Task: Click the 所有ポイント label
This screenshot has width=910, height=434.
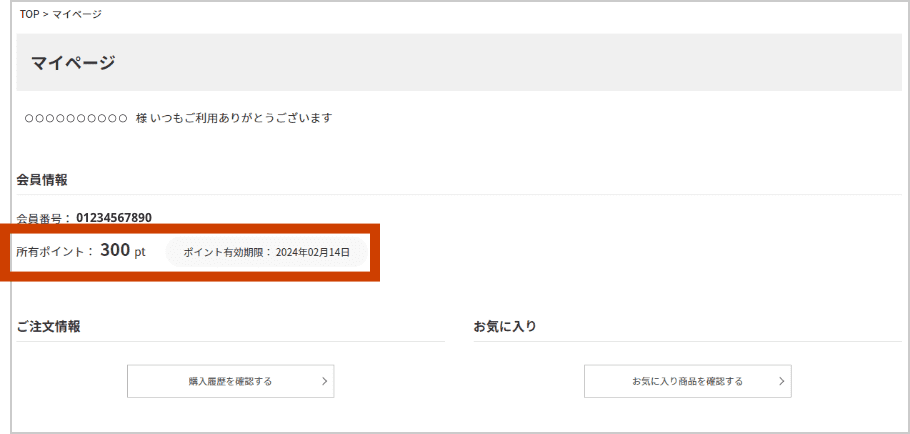Action: click(54, 252)
